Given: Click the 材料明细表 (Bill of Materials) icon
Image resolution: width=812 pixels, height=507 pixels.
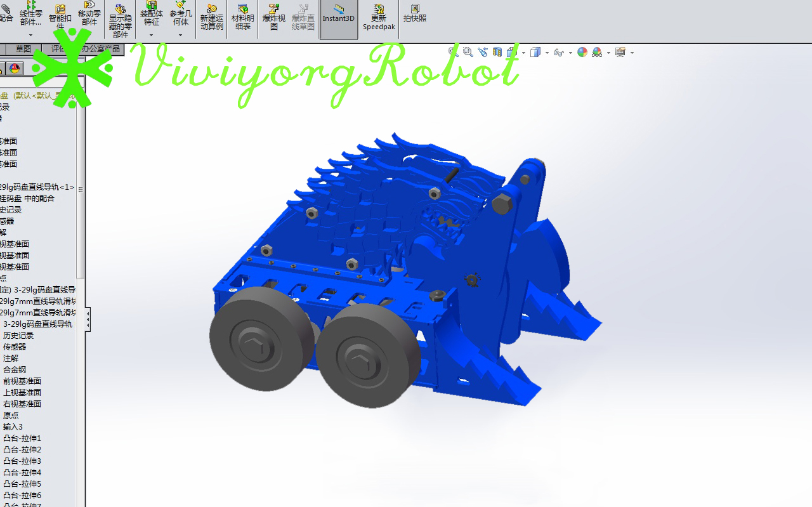Looking at the screenshot, I should 242,16.
